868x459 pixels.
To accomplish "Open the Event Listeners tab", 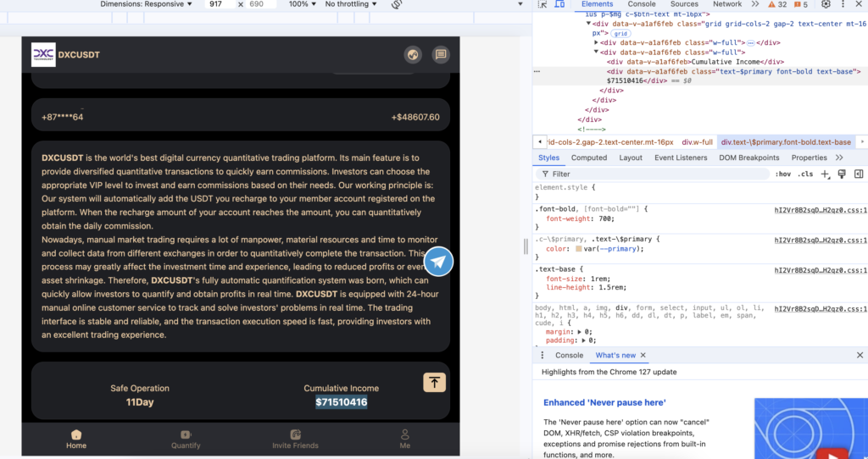I will coord(681,158).
